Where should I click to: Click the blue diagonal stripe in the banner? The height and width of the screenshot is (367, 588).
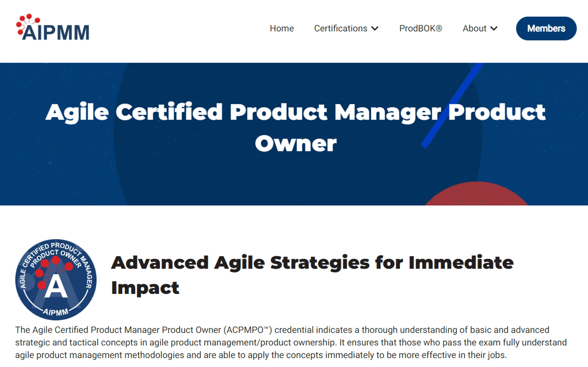click(451, 106)
